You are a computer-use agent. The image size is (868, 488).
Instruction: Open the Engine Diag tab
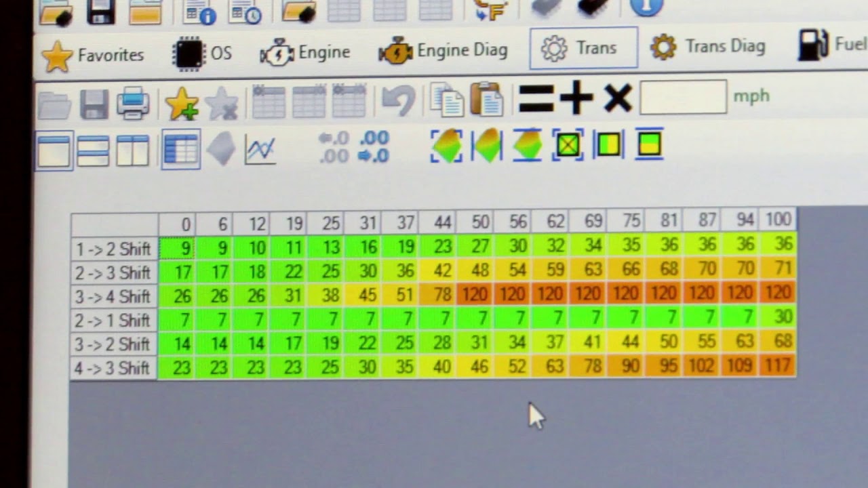[x=443, y=50]
